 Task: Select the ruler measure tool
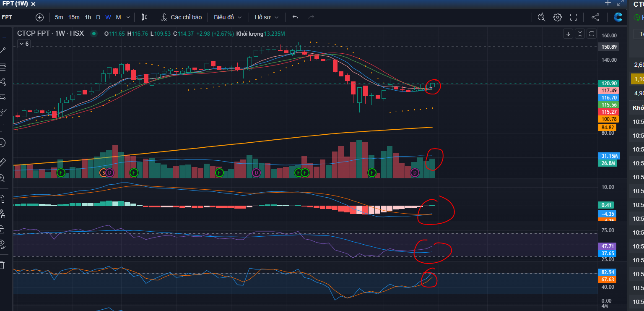3,162
